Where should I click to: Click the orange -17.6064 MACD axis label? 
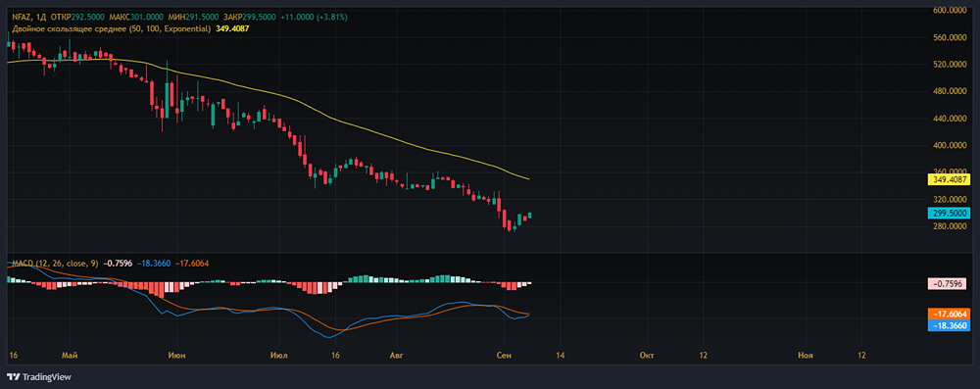(x=950, y=314)
